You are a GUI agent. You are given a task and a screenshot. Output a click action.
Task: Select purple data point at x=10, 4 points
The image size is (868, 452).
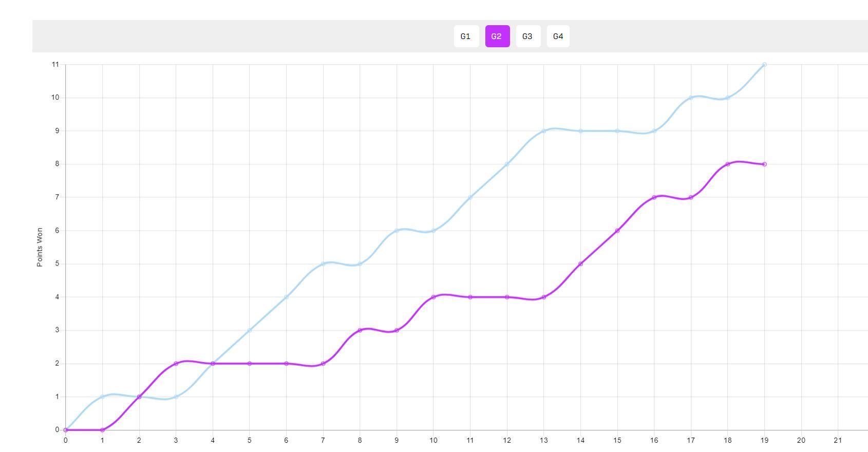[433, 297]
